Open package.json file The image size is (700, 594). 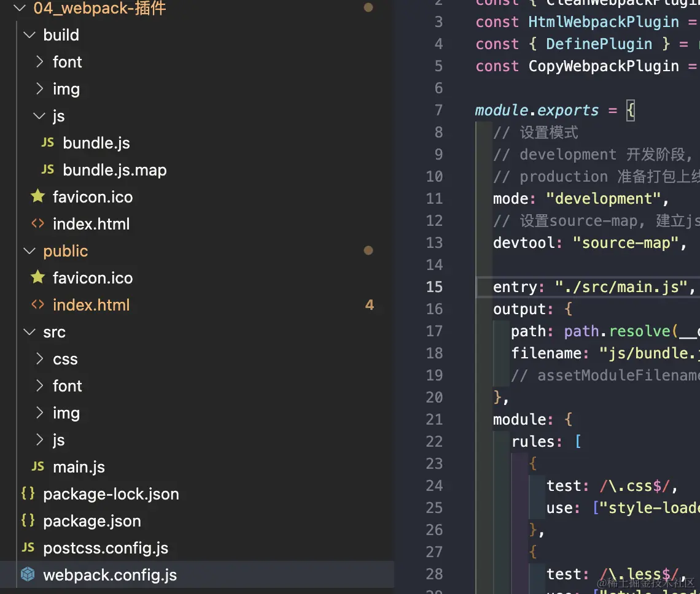pos(91,521)
